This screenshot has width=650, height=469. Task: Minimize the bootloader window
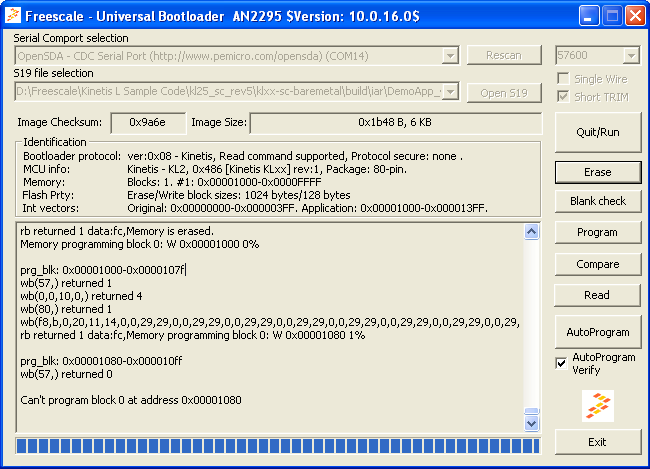[x=589, y=16]
